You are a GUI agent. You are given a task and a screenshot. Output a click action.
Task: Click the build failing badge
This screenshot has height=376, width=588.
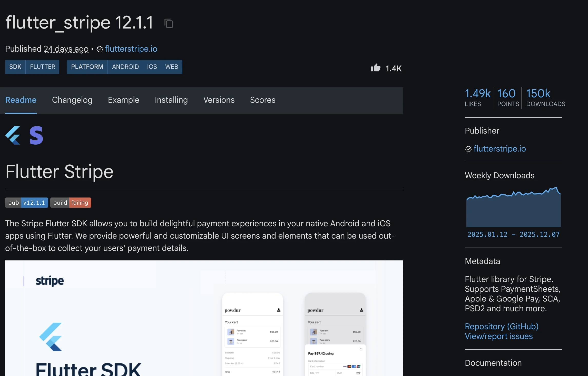coord(71,203)
